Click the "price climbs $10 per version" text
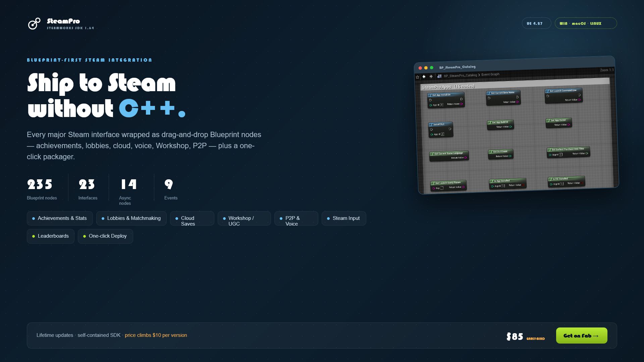Viewport: 644px width, 362px height. pos(156,335)
